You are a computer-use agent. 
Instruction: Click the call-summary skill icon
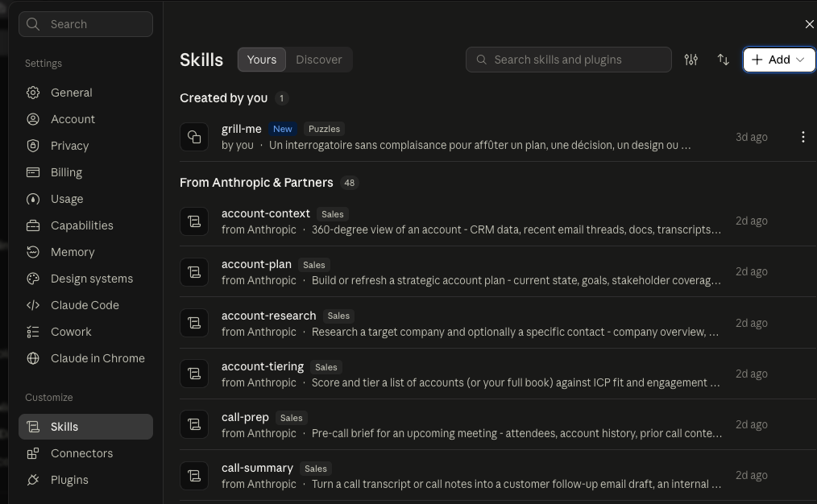[x=194, y=475]
